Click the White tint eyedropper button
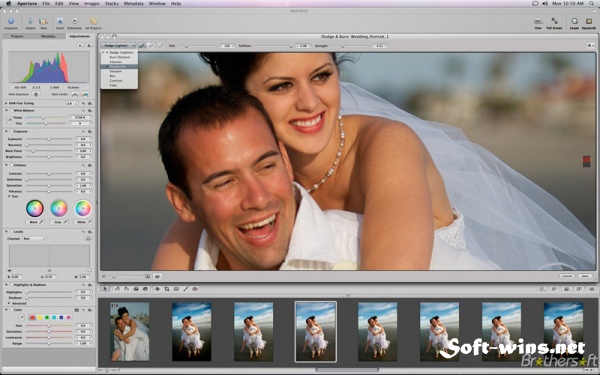This screenshot has width=600, height=375. click(x=83, y=222)
